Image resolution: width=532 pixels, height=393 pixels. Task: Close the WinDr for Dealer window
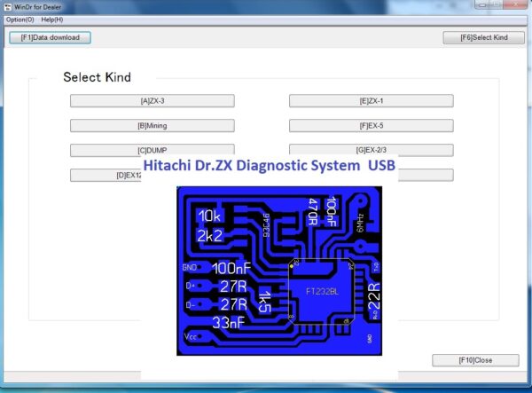[515, 4]
